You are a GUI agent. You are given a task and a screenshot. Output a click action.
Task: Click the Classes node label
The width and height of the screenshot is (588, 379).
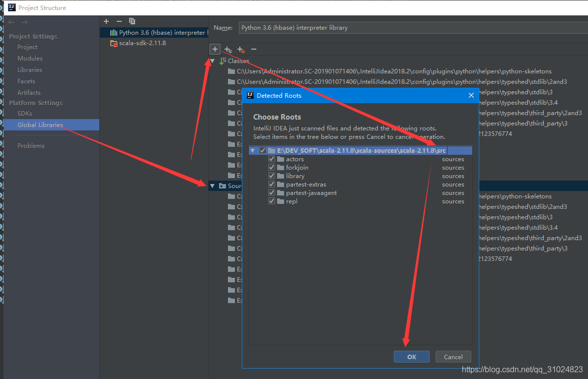(238, 61)
